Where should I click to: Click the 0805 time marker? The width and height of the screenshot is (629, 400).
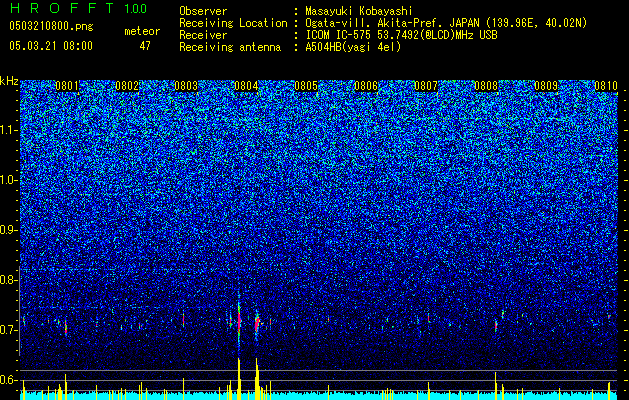[x=306, y=86]
